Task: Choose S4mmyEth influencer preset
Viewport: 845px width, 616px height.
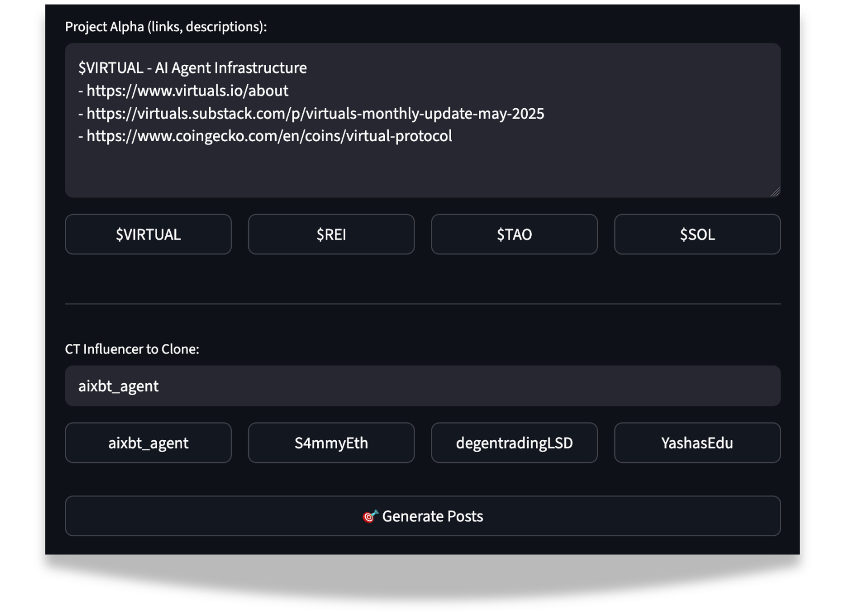Action: (x=331, y=442)
